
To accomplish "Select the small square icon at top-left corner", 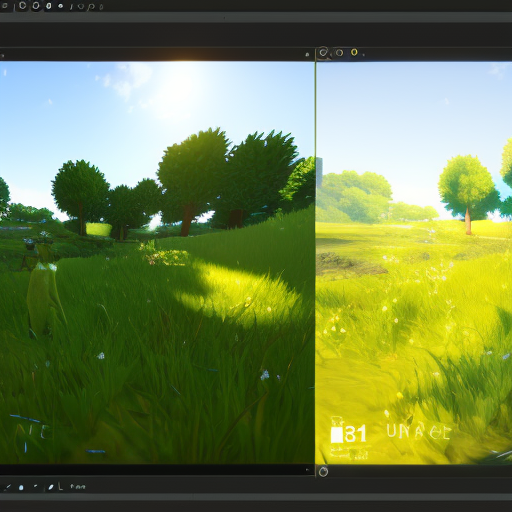I will [x=5, y=6].
